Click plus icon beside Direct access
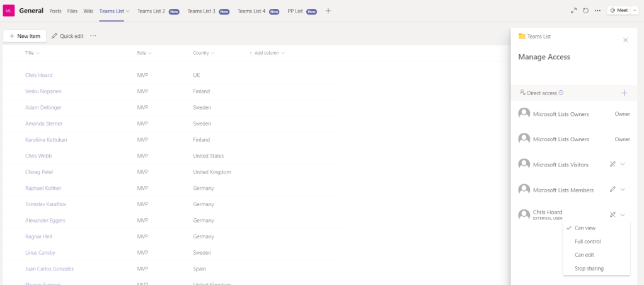This screenshot has height=285, width=644. coord(624,93)
